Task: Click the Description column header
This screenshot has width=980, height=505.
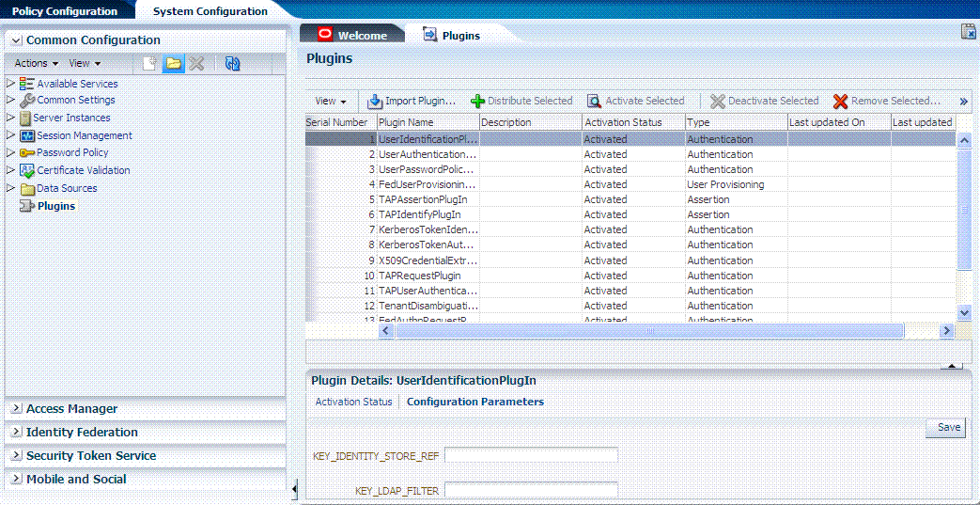Action: point(531,122)
